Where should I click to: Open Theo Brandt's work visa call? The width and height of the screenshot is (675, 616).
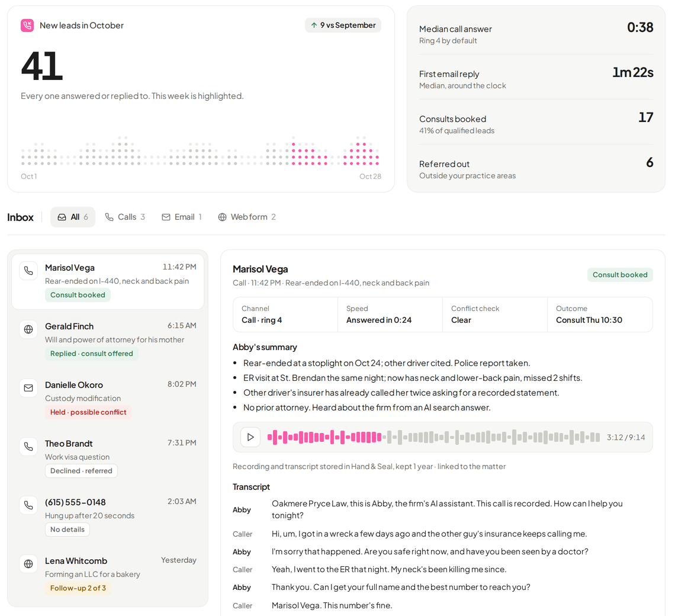click(x=108, y=457)
